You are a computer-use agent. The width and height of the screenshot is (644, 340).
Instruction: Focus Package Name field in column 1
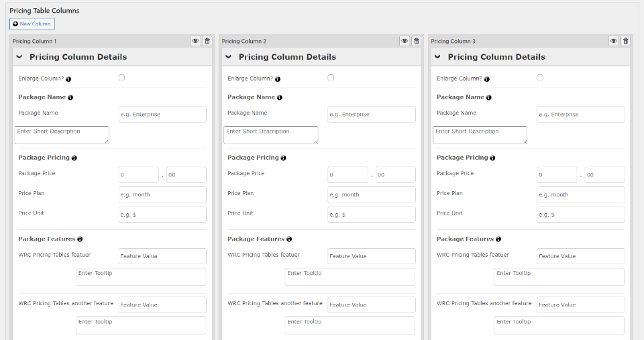(162, 115)
